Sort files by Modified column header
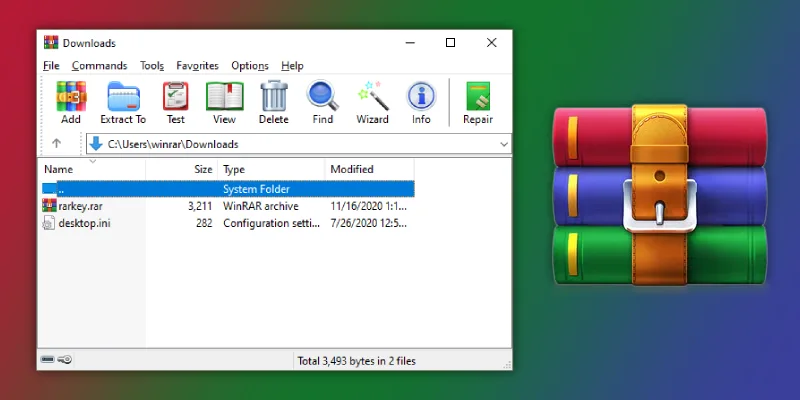 pyautogui.click(x=369, y=169)
